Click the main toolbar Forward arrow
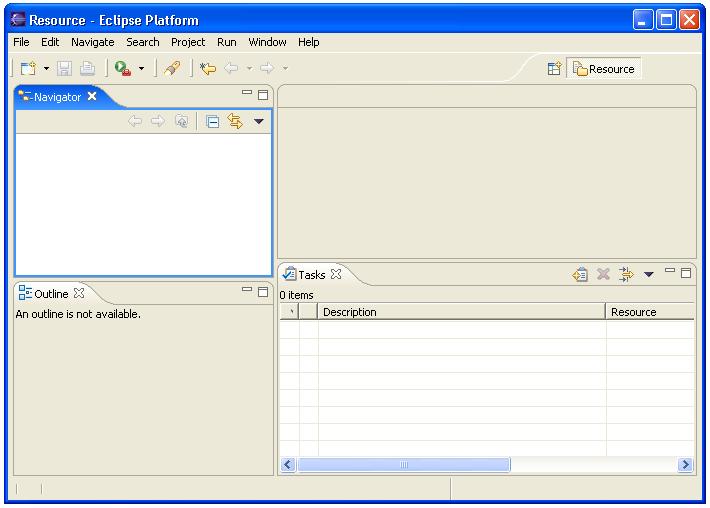The width and height of the screenshot is (710, 508). pyautogui.click(x=267, y=68)
